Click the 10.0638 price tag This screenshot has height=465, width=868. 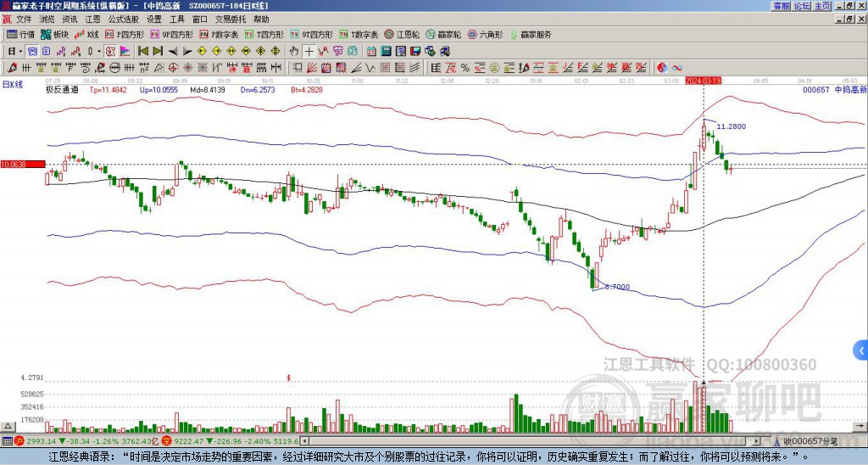[22, 165]
